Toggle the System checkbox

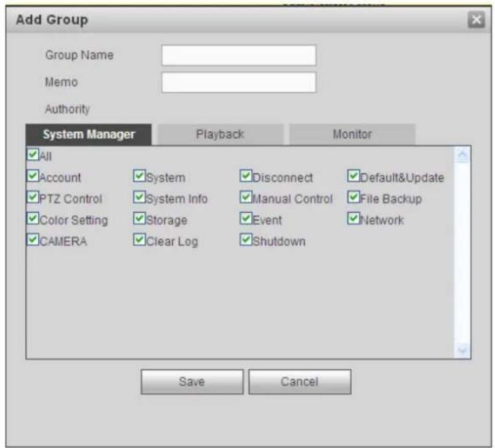tap(139, 176)
